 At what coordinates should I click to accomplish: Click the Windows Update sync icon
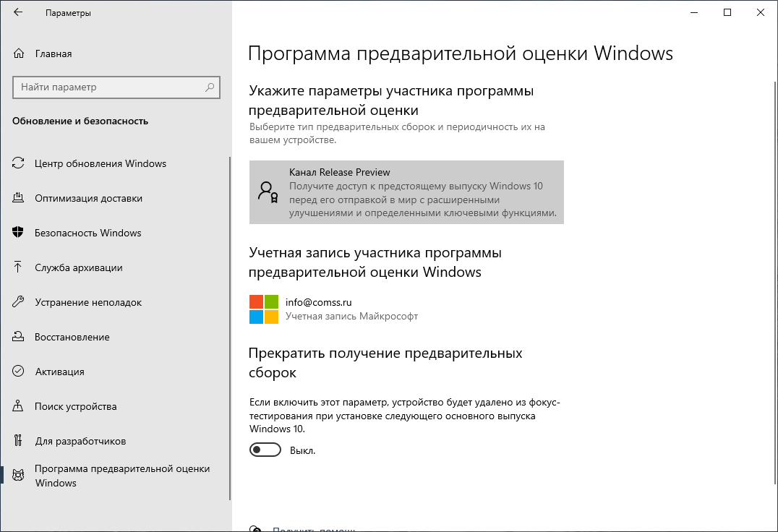pyautogui.click(x=19, y=163)
